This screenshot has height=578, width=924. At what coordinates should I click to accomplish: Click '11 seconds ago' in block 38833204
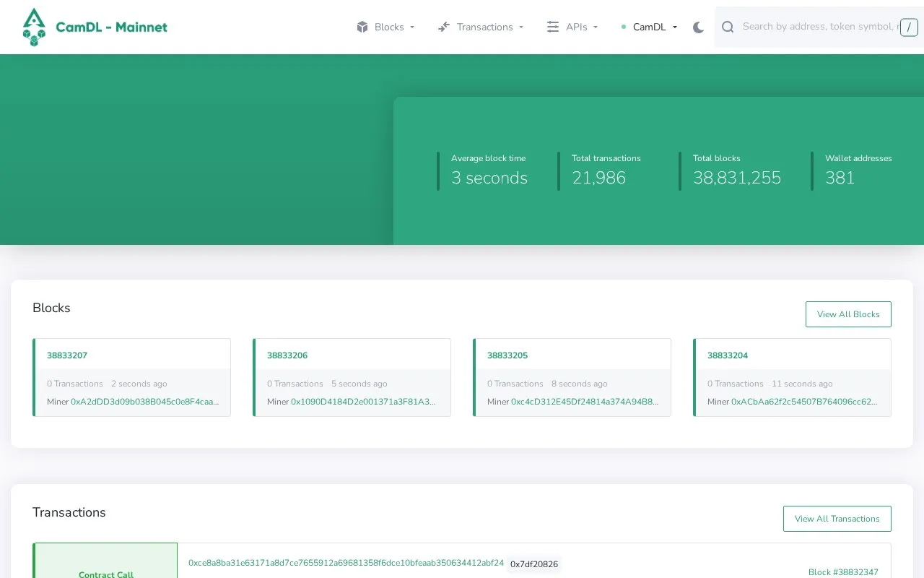click(802, 384)
